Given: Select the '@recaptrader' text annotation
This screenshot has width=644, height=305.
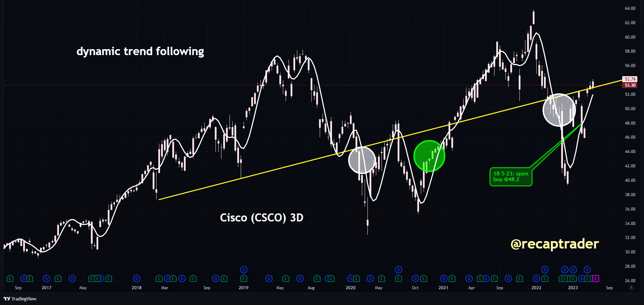Looking at the screenshot, I should (555, 244).
